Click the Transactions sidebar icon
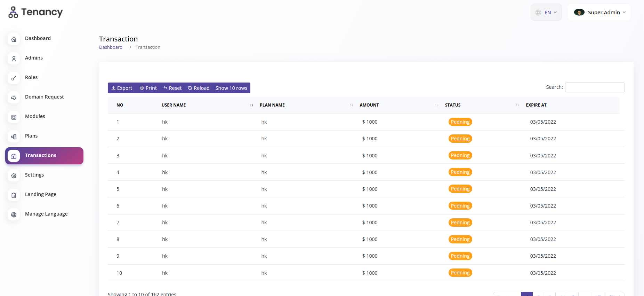This screenshot has width=644, height=296. (14, 156)
